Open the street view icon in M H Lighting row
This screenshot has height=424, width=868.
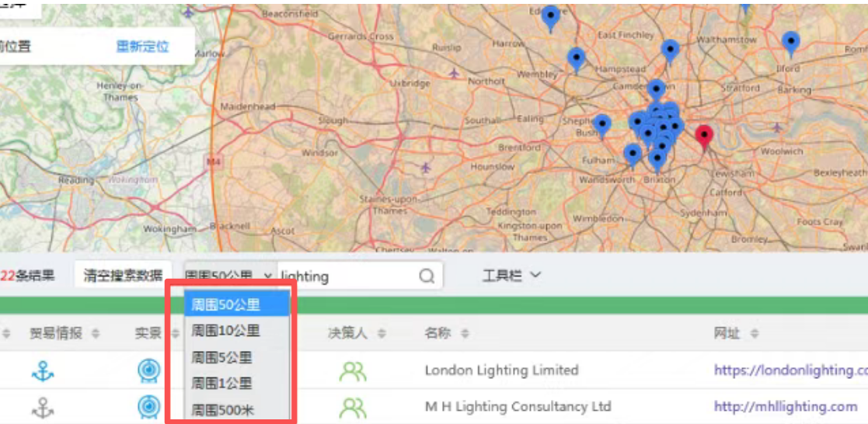pyautogui.click(x=148, y=407)
